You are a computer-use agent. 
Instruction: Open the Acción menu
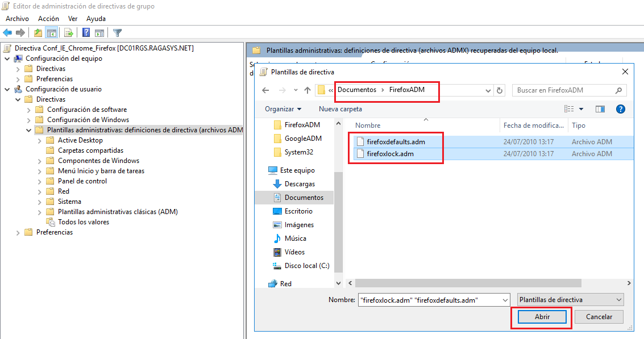tap(48, 18)
